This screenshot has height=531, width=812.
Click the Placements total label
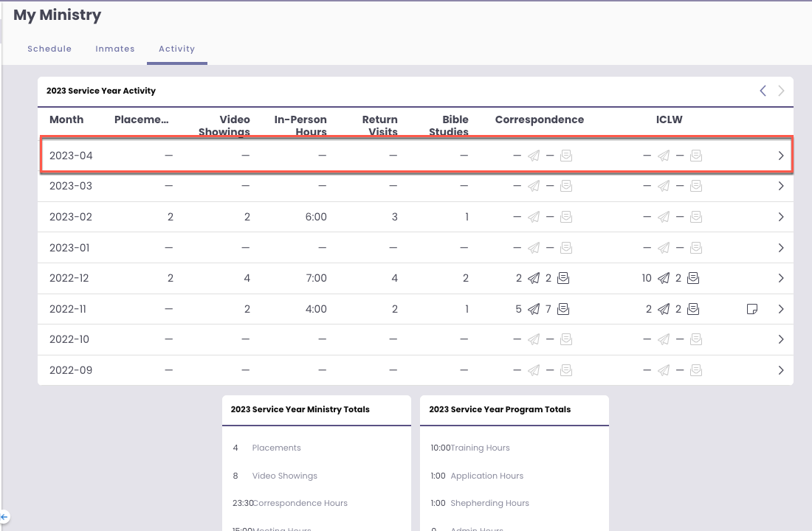[277, 448]
